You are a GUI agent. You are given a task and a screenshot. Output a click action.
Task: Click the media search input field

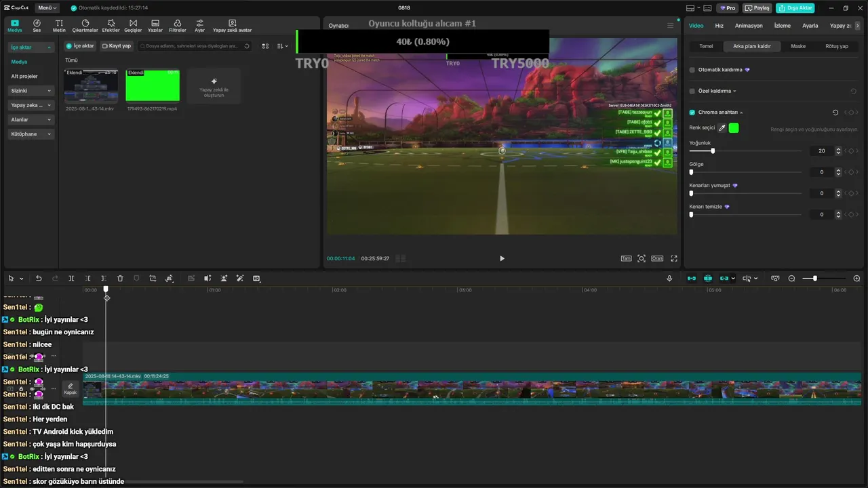click(x=195, y=46)
